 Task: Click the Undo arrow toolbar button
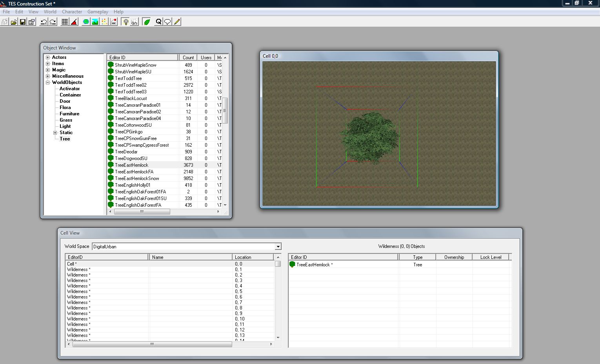click(44, 22)
